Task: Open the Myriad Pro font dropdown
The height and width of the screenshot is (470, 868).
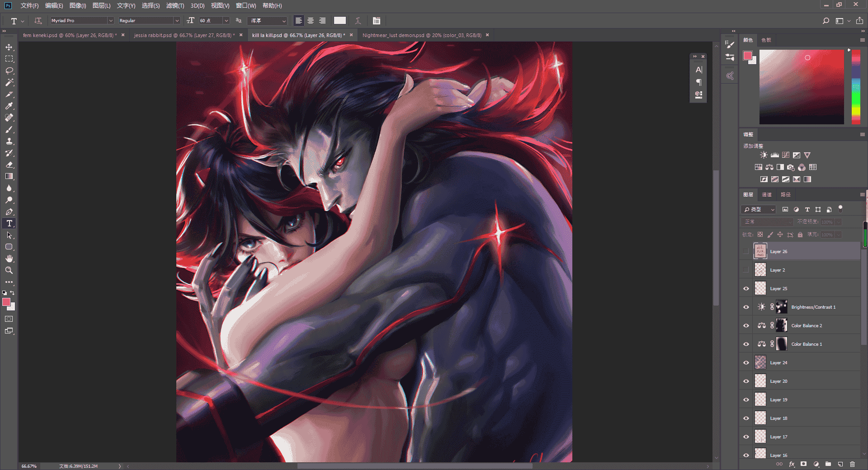Action: pos(110,20)
